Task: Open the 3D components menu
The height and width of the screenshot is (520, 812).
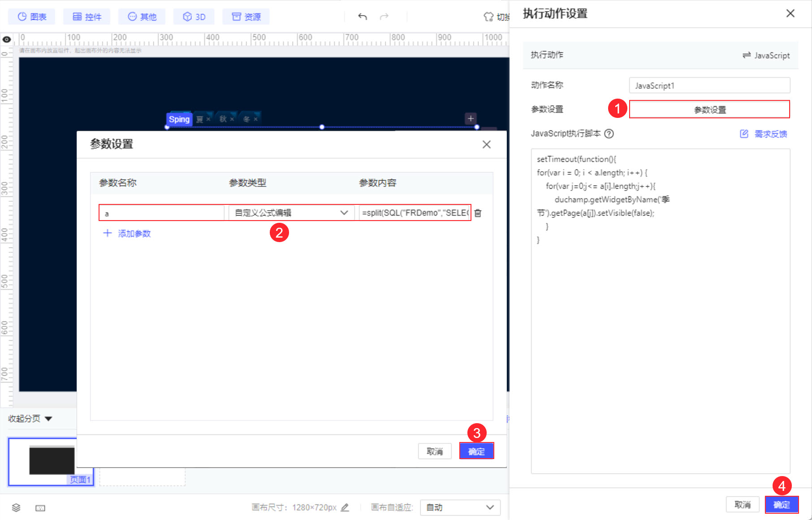Action: [x=194, y=17]
